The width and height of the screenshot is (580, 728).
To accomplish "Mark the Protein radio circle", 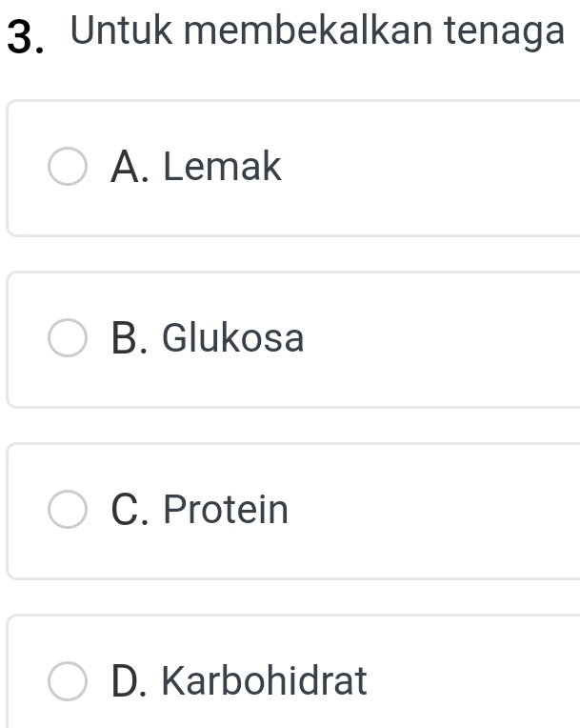I will [67, 510].
